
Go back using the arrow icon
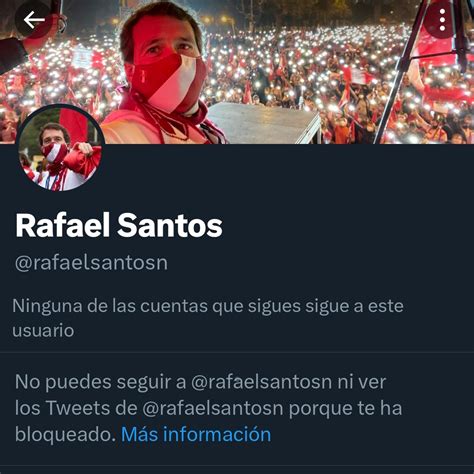pos(34,20)
